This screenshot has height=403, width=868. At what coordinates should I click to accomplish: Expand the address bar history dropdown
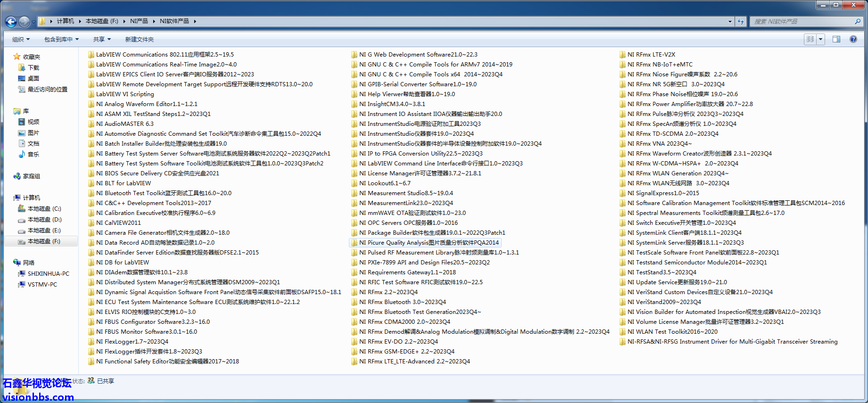click(x=730, y=21)
